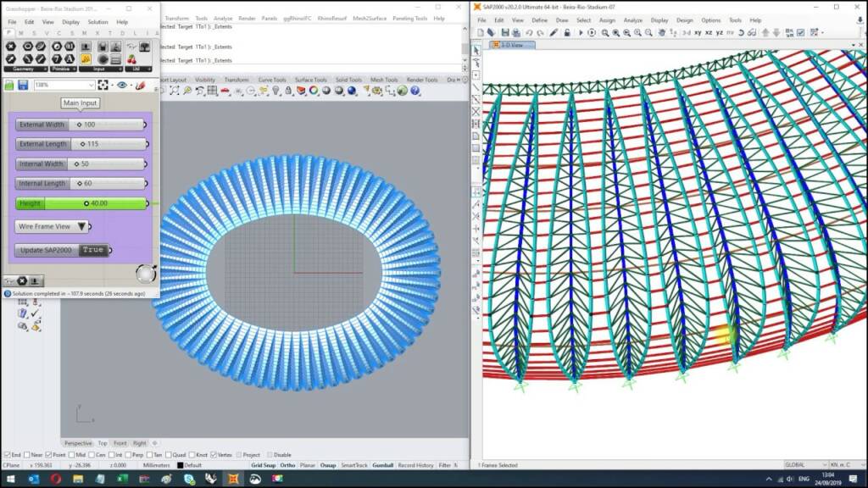Screen dimensions: 868x488
Task: Click the Grasshopper zoom extents icon
Action: tap(103, 86)
